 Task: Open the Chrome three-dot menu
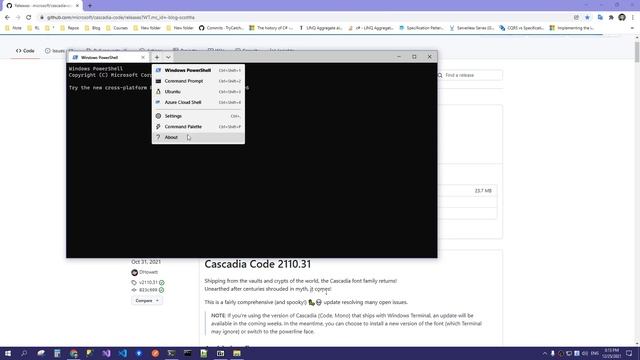click(x=633, y=17)
